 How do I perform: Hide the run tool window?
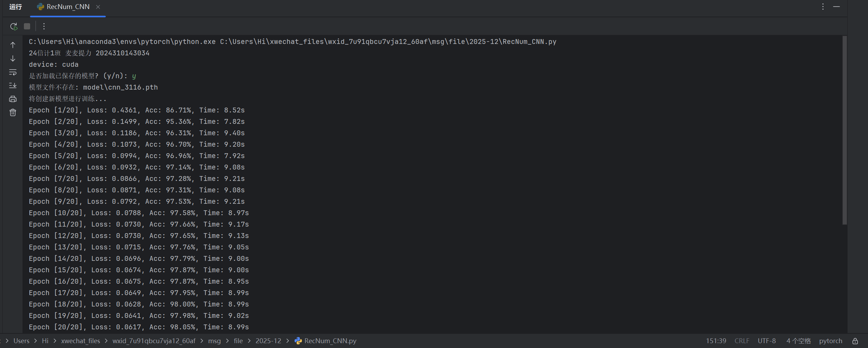click(836, 7)
